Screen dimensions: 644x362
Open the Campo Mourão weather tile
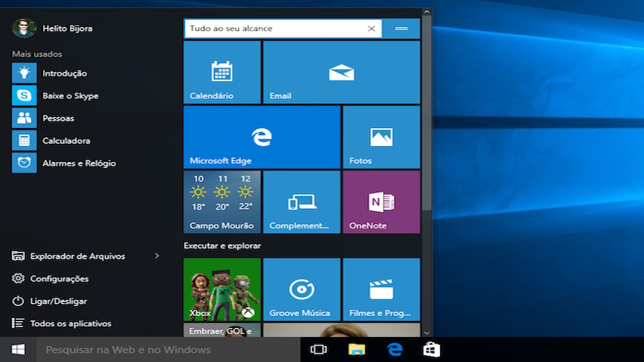[222, 202]
